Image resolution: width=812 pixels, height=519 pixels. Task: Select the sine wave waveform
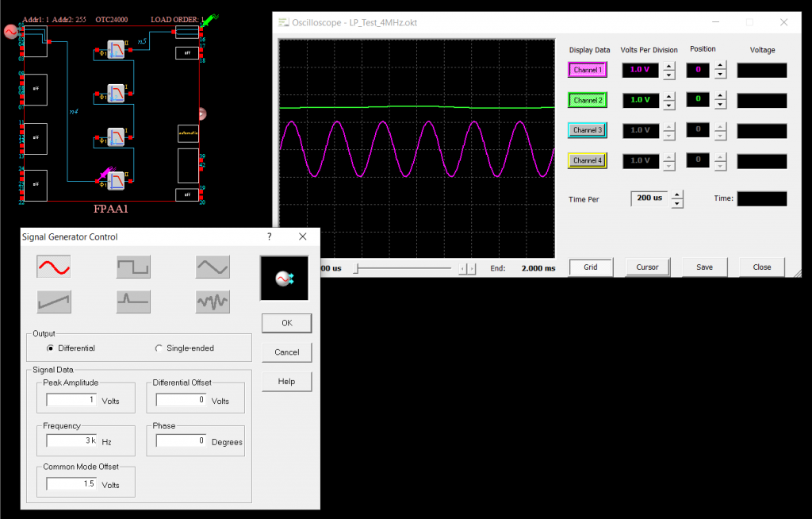[x=54, y=267]
